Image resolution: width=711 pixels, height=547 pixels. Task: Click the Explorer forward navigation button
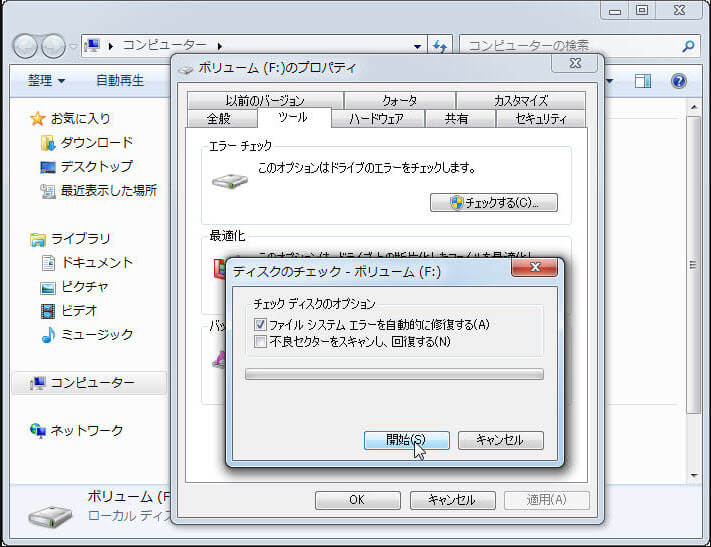coord(54,46)
